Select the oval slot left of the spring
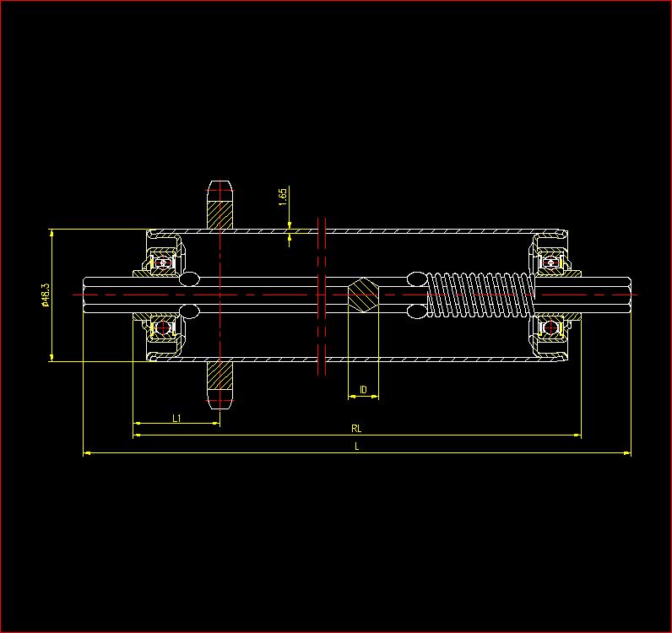 coord(417,278)
